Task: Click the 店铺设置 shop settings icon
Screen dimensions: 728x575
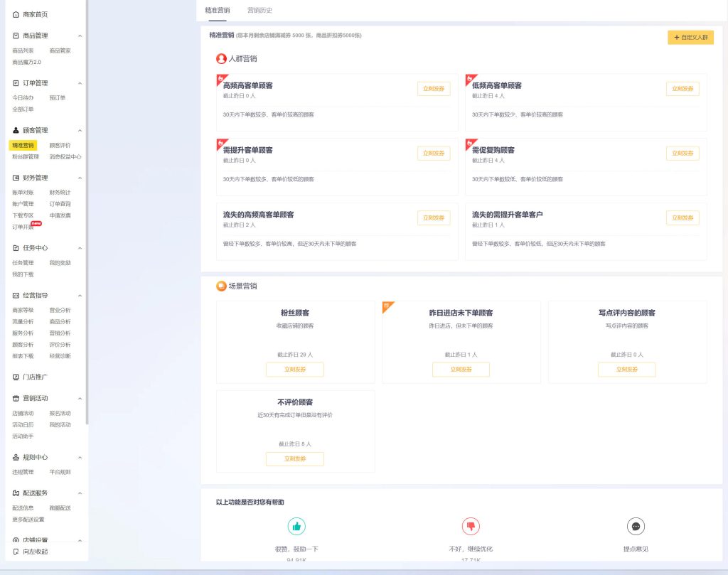Action: (x=16, y=540)
